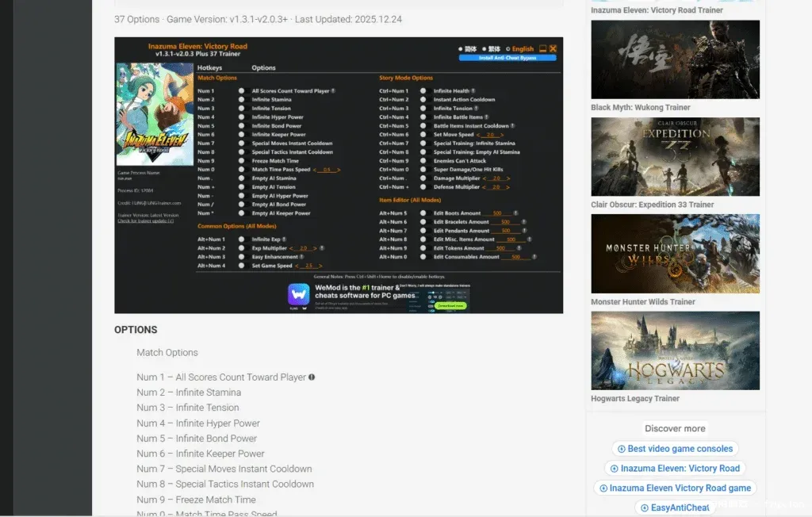Click the Inazuma Eleven: Victory Road suggestion chip
Viewport: 812px width, 517px height.
pyautogui.click(x=676, y=469)
